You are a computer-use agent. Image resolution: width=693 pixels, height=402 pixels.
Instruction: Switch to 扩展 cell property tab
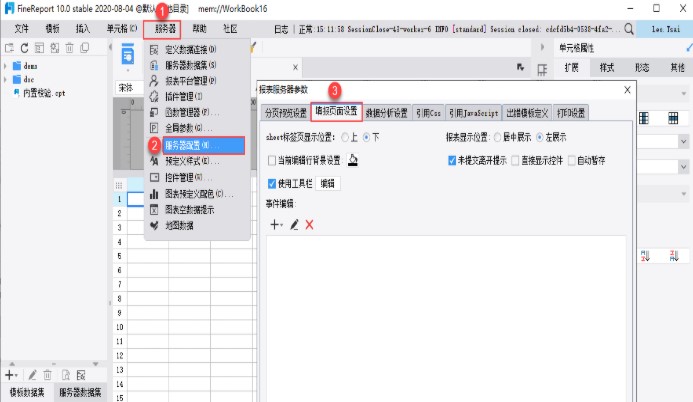pos(571,68)
